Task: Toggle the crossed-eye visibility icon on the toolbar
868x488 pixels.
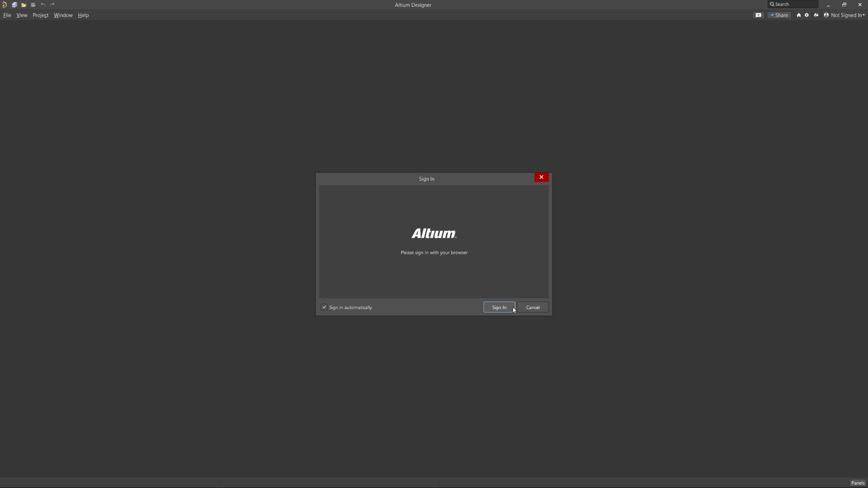Action: (816, 15)
